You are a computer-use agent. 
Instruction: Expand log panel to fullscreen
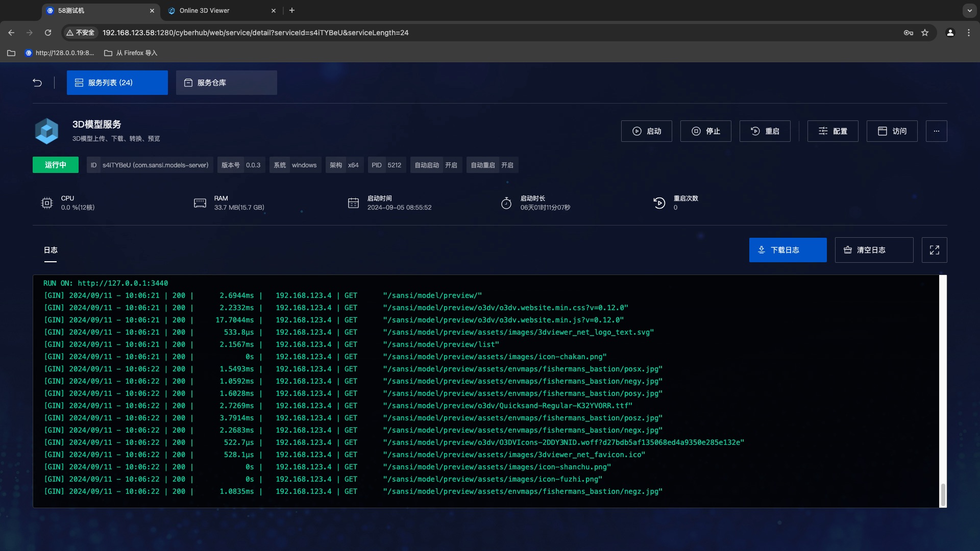(x=934, y=250)
